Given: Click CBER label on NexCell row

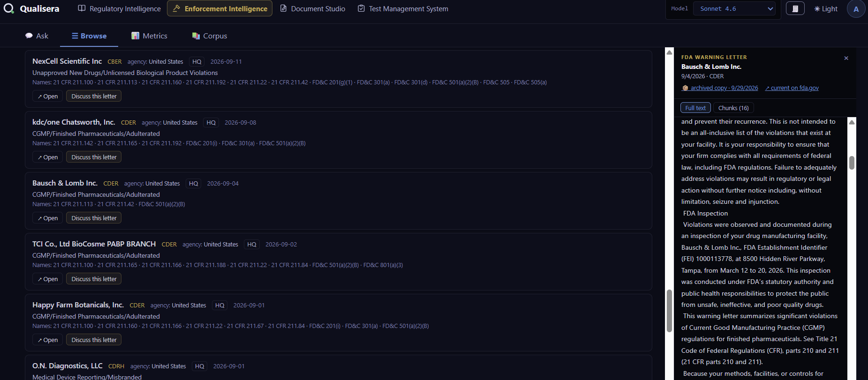Looking at the screenshot, I should pyautogui.click(x=114, y=61).
